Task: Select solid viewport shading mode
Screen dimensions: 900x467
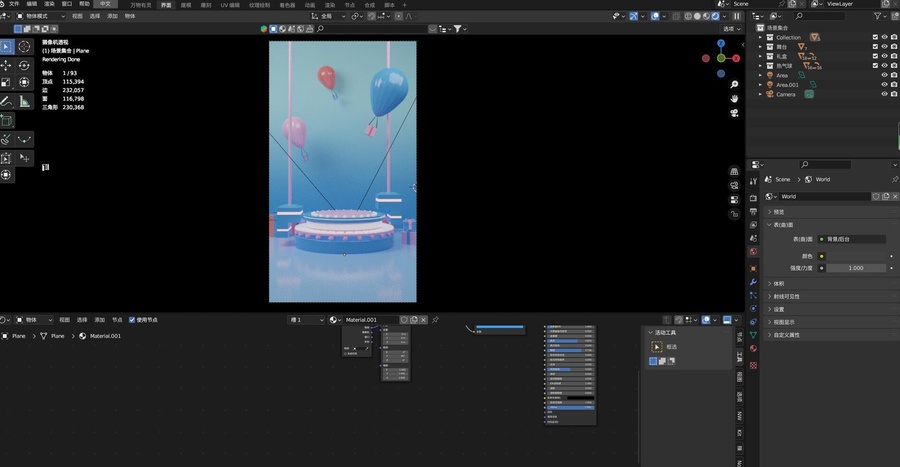Action: pos(697,16)
